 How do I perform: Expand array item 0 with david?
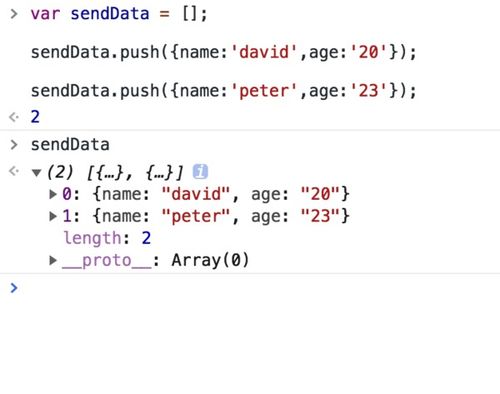click(x=53, y=194)
